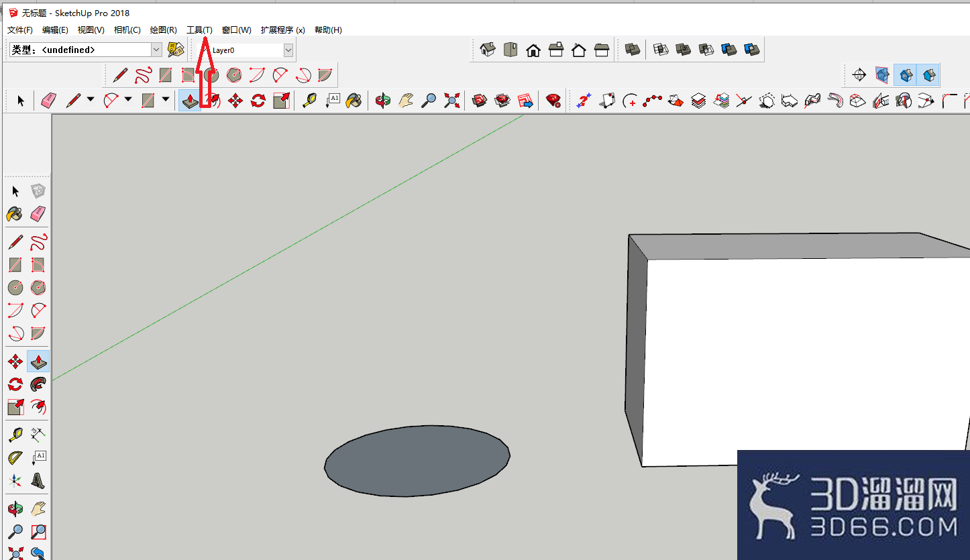Open the 工具(T) menu
970x560 pixels.
(x=199, y=30)
